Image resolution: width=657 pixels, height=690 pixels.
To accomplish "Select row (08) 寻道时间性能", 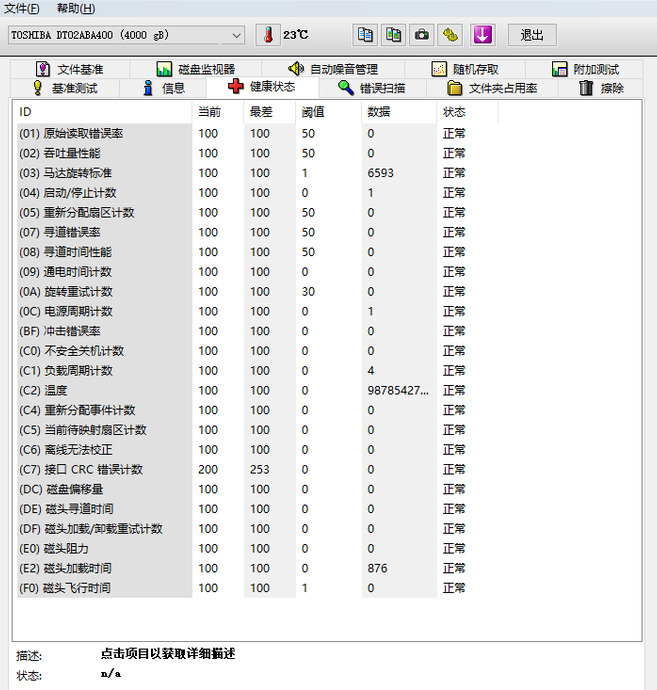I will pyautogui.click(x=257, y=252).
